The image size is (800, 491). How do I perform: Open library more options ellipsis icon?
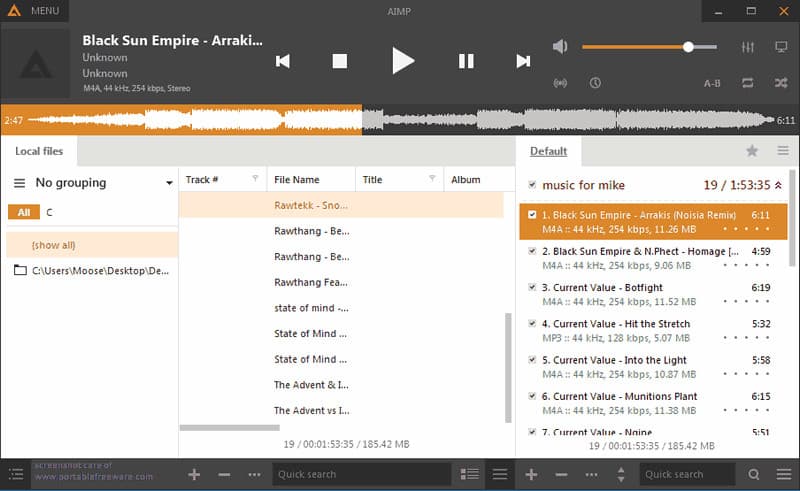point(254,475)
